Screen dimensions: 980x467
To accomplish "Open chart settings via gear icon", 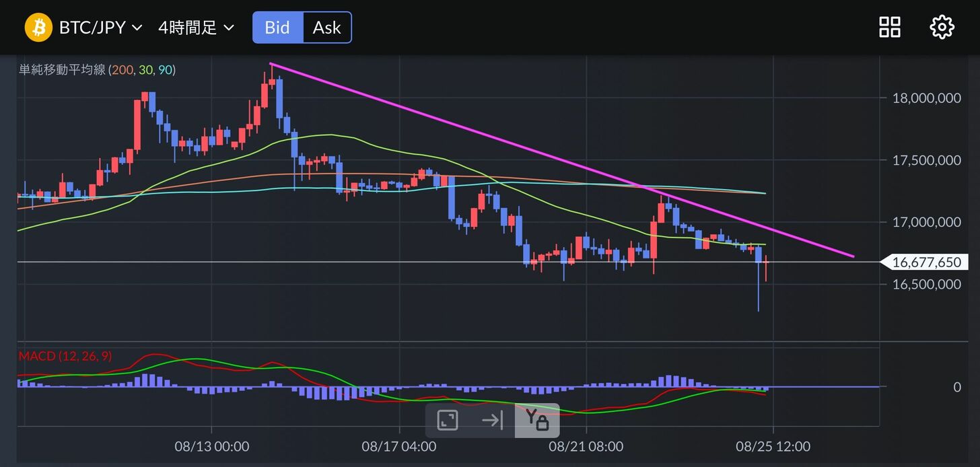I will coord(942,28).
